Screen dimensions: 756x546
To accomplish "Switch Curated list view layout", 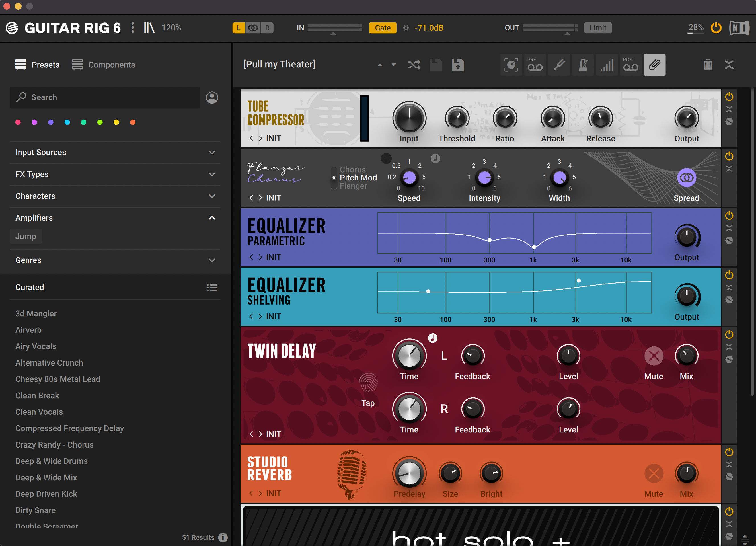I will click(212, 287).
